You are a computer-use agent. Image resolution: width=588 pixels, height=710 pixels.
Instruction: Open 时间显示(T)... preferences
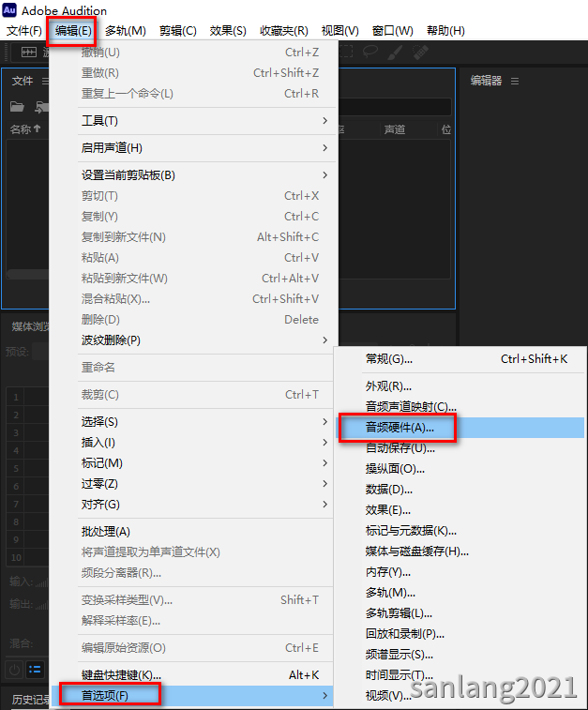pos(460,675)
